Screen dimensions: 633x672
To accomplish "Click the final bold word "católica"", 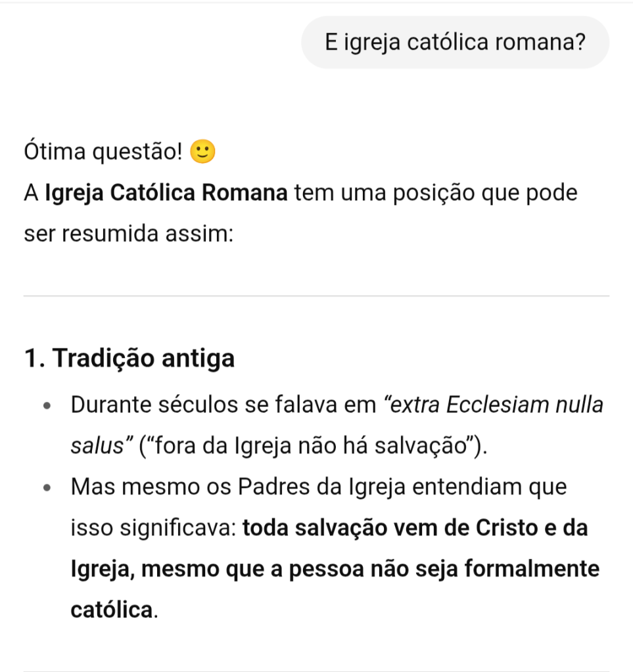I will click(111, 610).
